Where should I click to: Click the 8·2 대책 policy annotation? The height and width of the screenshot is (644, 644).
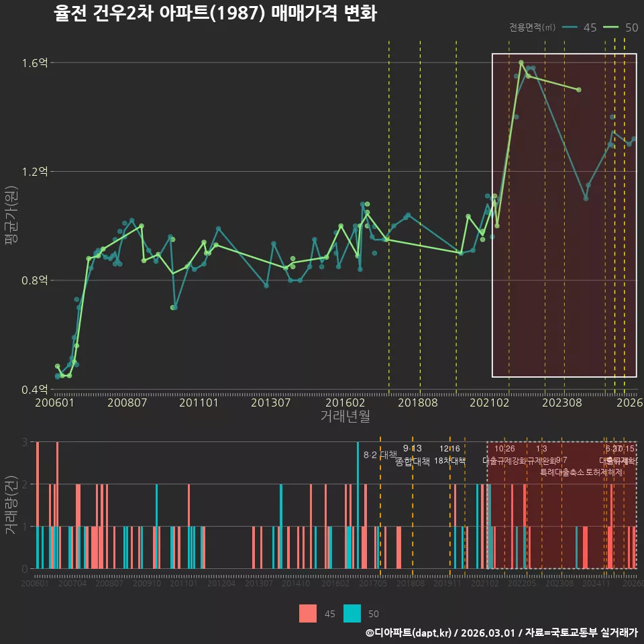(380, 455)
